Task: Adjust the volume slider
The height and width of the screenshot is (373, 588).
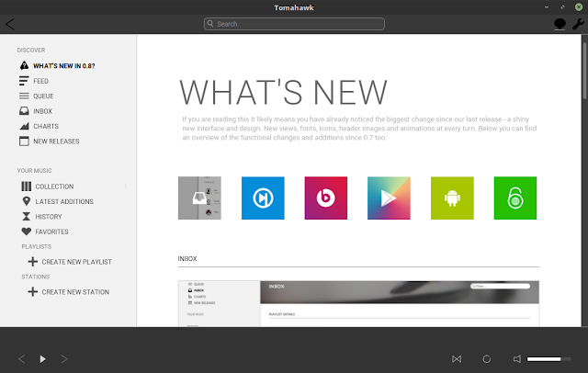Action: coord(548,359)
